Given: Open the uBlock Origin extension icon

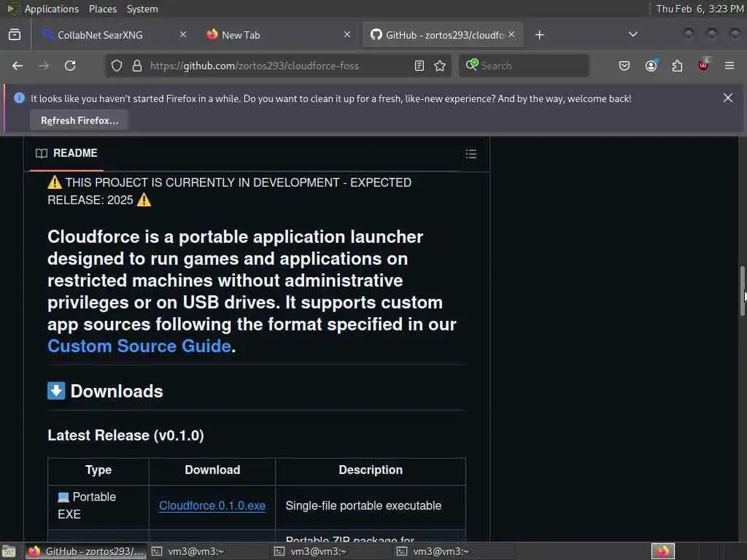Looking at the screenshot, I should tap(703, 65).
